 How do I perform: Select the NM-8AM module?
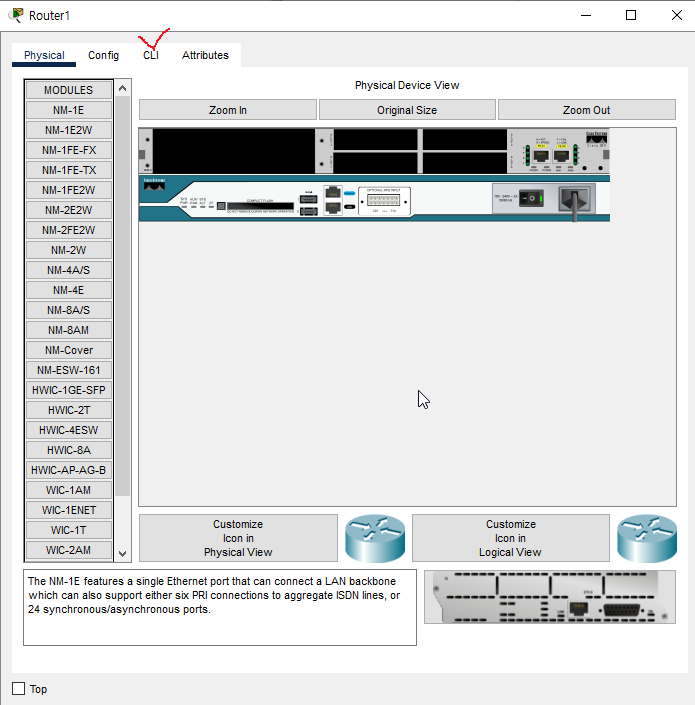pyautogui.click(x=69, y=330)
